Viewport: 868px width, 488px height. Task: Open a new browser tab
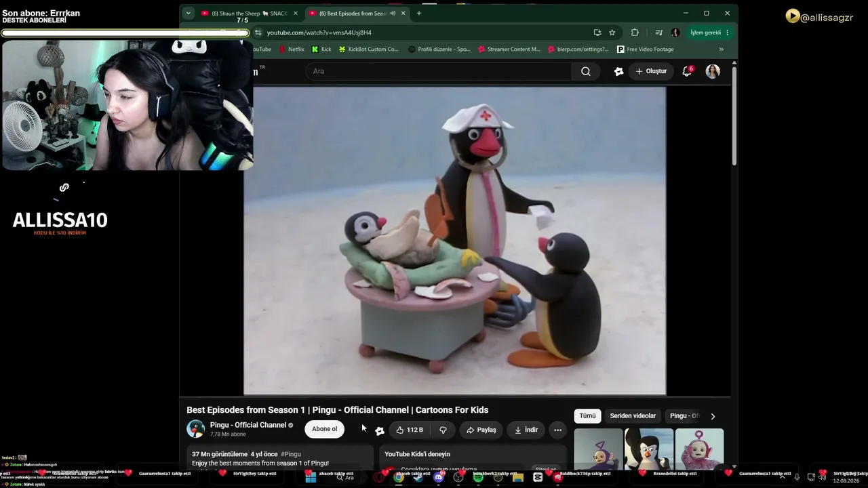(418, 13)
